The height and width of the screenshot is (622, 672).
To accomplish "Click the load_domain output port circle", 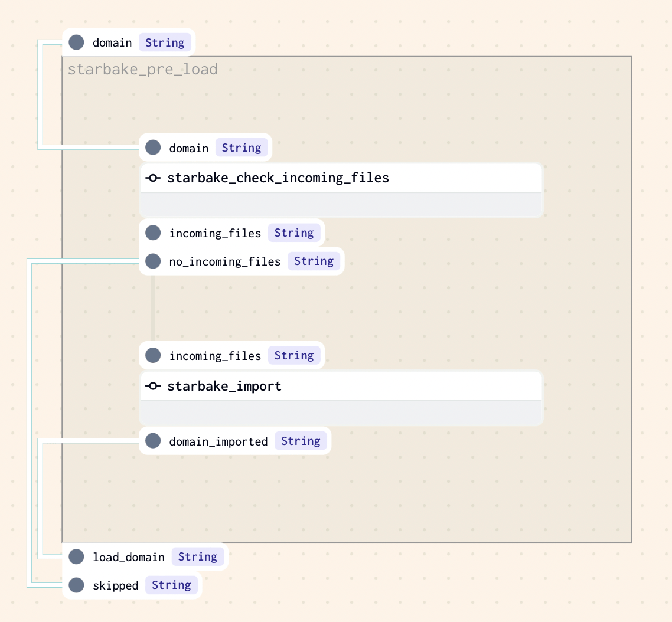I will [76, 556].
